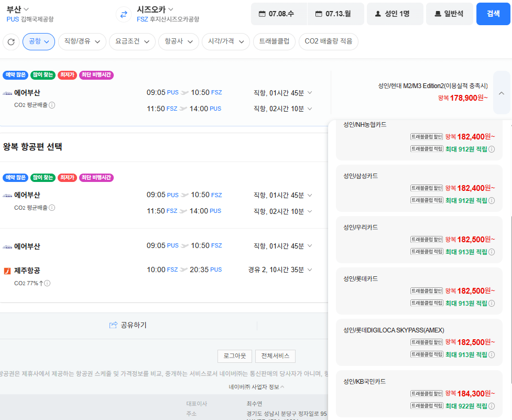512x420 pixels.
Task: Click the 검색 search button
Action: coord(493,14)
